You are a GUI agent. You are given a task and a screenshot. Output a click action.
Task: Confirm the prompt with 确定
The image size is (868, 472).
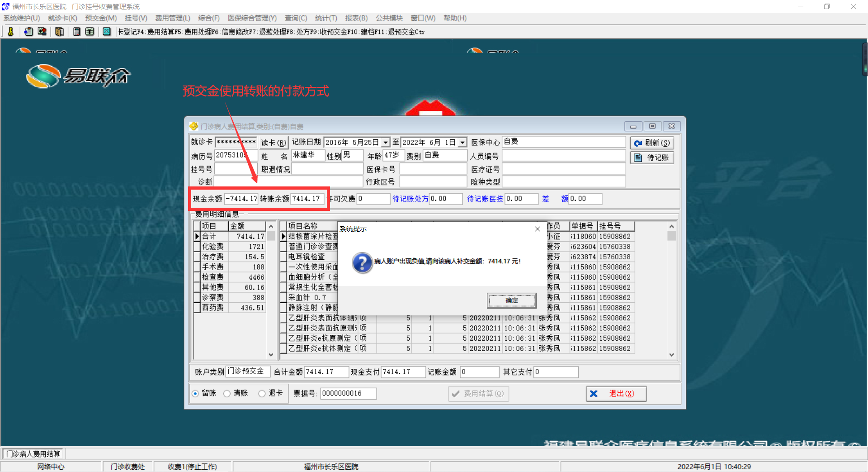point(512,300)
